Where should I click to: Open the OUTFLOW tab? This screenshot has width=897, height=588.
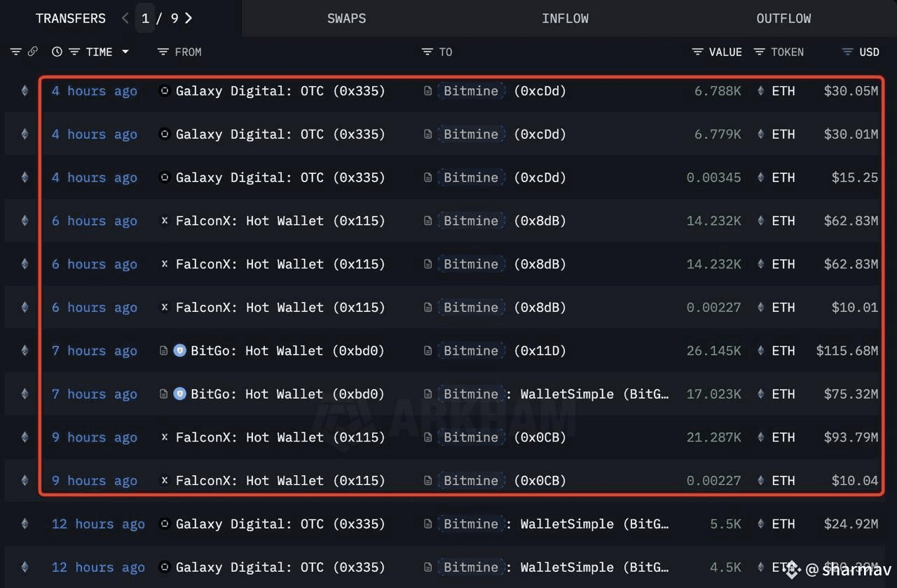pyautogui.click(x=783, y=18)
